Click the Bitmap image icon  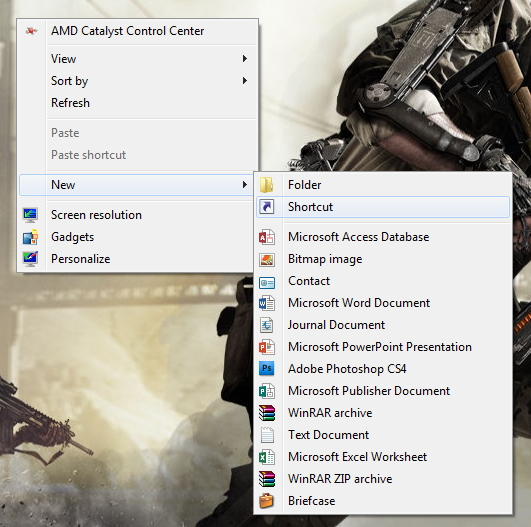[x=267, y=259]
